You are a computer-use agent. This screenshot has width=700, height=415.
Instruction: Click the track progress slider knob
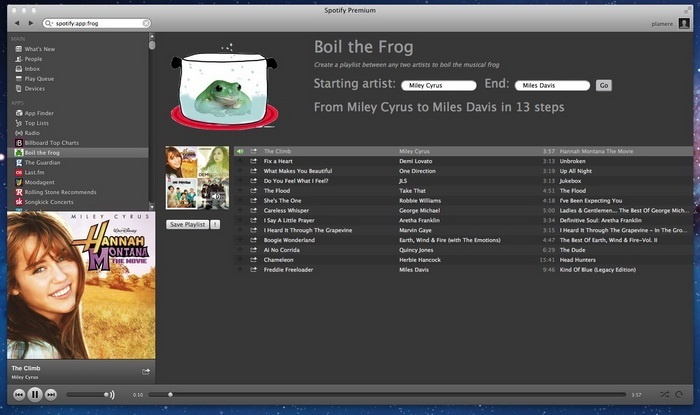click(170, 394)
